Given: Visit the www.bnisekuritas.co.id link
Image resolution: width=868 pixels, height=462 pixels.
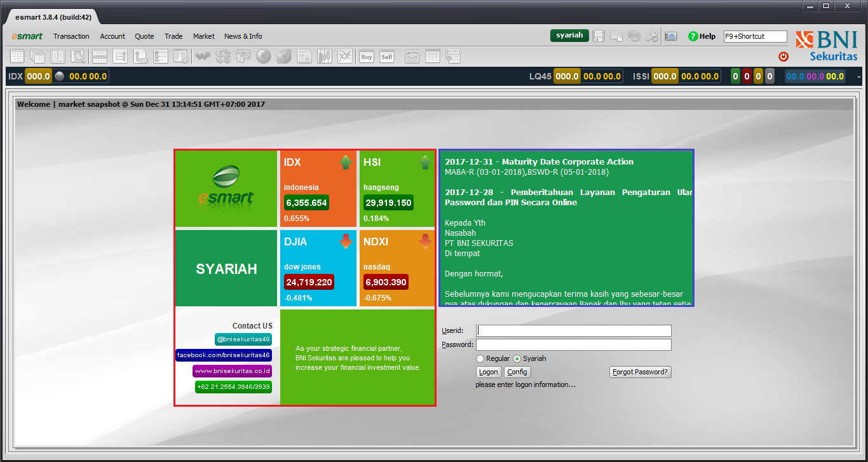Looking at the screenshot, I should click(233, 371).
